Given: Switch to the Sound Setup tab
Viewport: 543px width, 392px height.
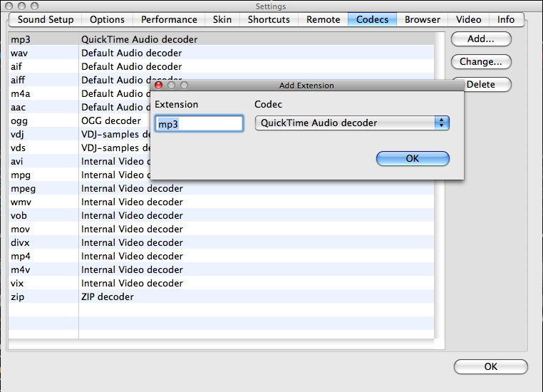Looking at the screenshot, I should pos(46,19).
